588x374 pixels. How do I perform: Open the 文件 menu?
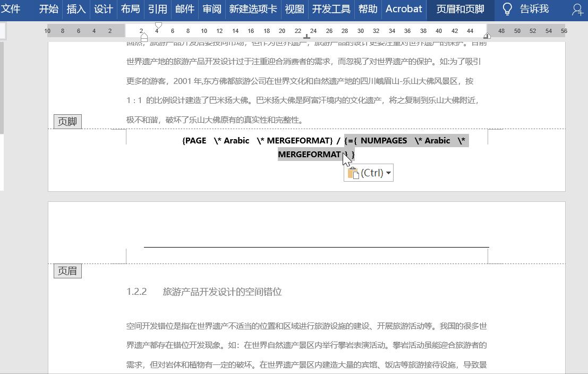[13, 9]
